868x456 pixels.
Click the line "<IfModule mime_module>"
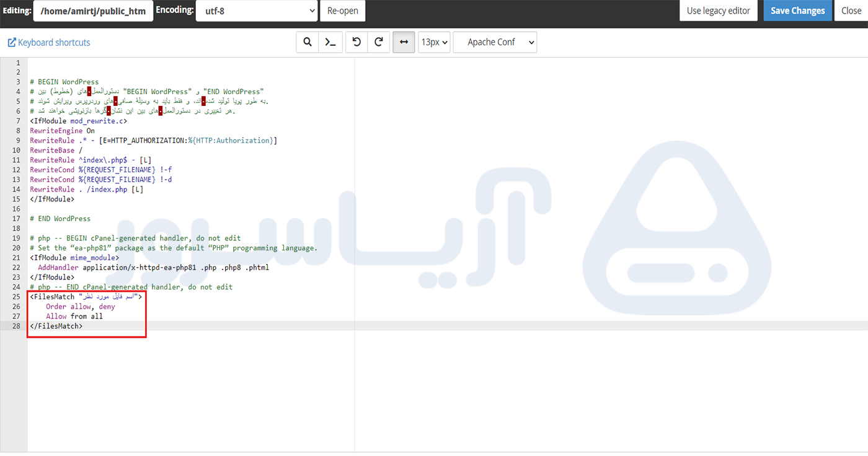[x=74, y=258]
